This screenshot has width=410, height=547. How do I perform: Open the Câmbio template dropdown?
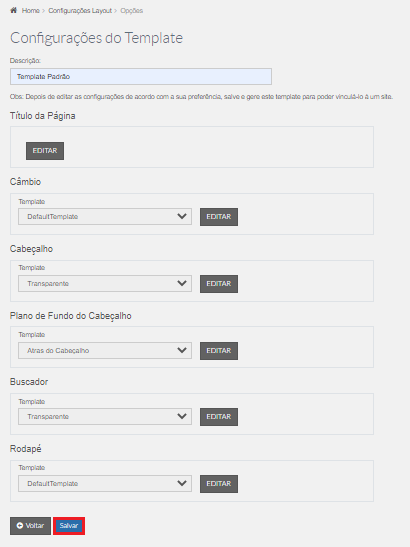point(105,217)
